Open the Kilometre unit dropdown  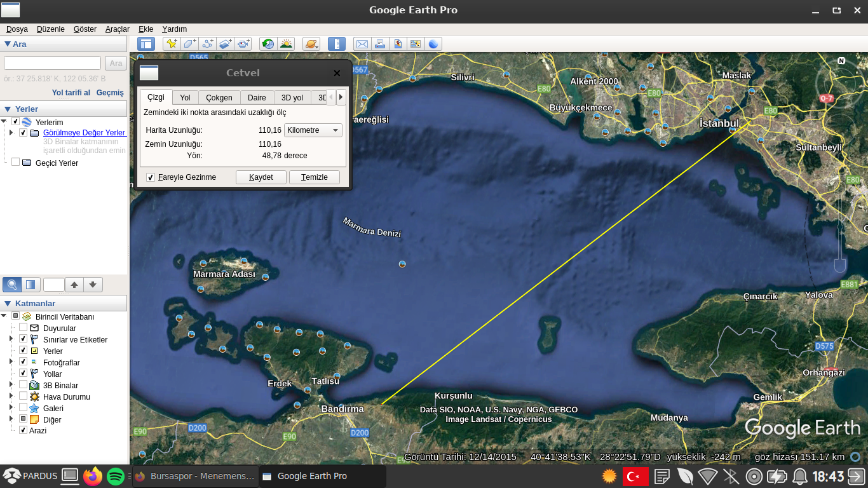pyautogui.click(x=313, y=130)
